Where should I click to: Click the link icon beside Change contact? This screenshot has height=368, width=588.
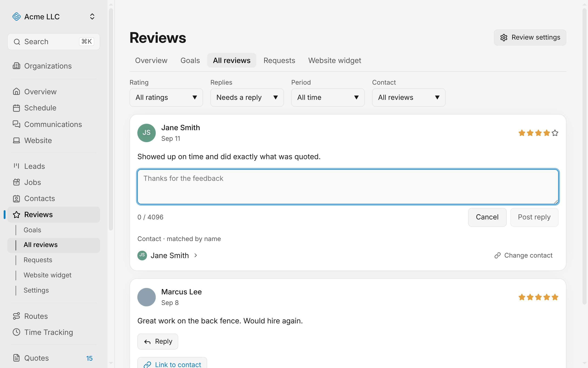tap(497, 255)
